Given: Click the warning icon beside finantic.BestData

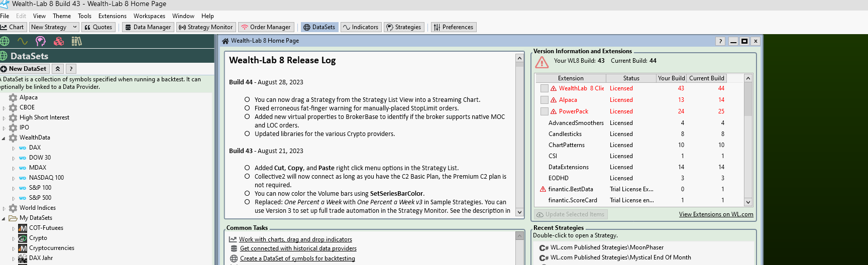Looking at the screenshot, I should (x=543, y=189).
